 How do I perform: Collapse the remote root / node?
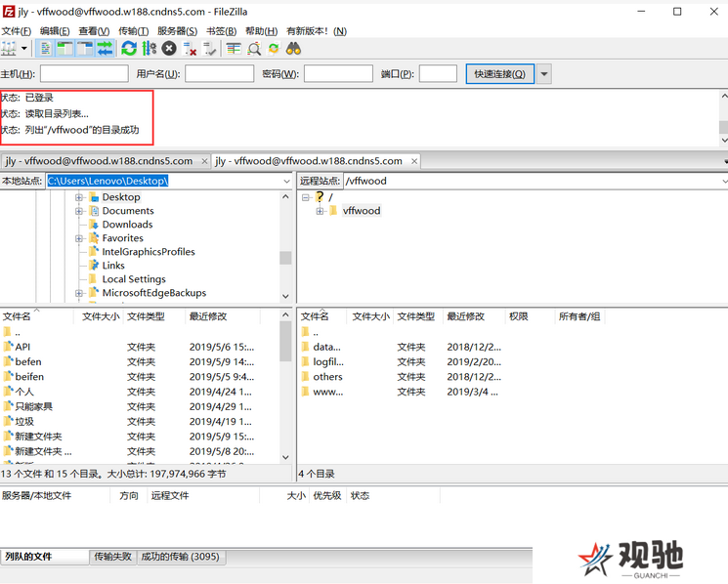306,197
